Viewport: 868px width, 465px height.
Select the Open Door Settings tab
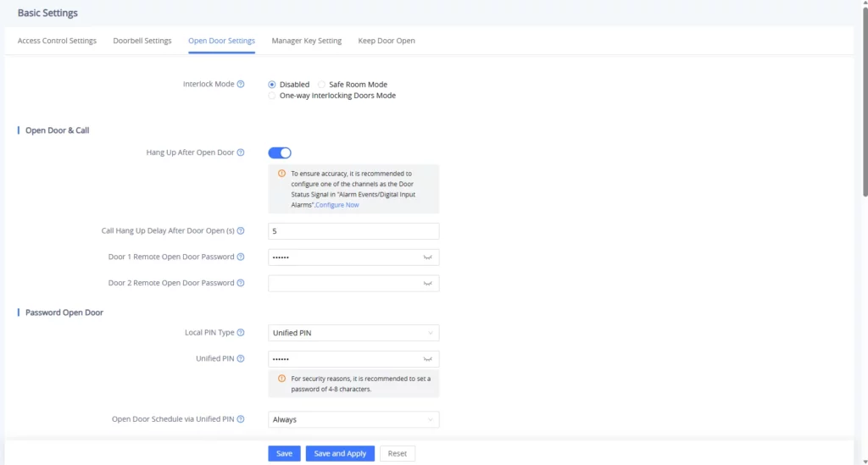point(221,41)
